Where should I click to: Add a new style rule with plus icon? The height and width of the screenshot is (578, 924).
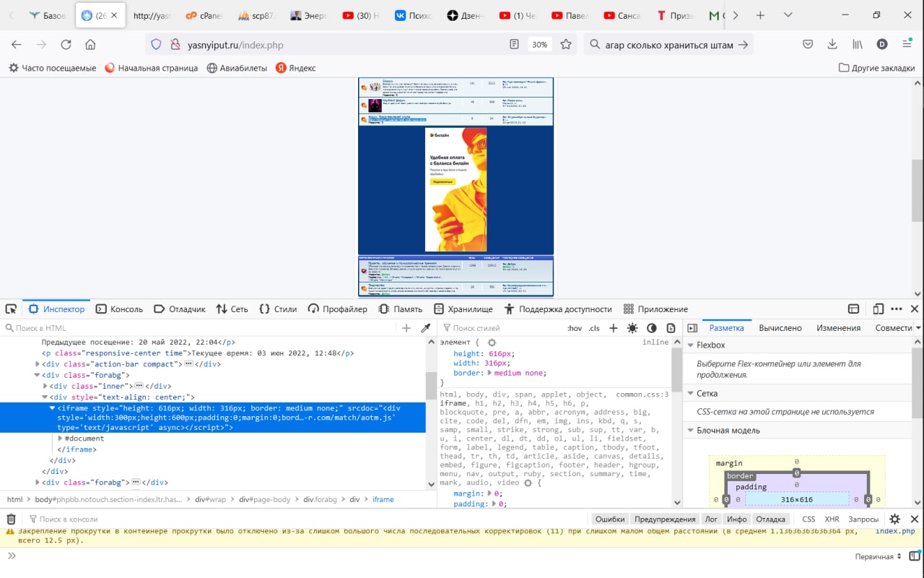click(x=614, y=328)
